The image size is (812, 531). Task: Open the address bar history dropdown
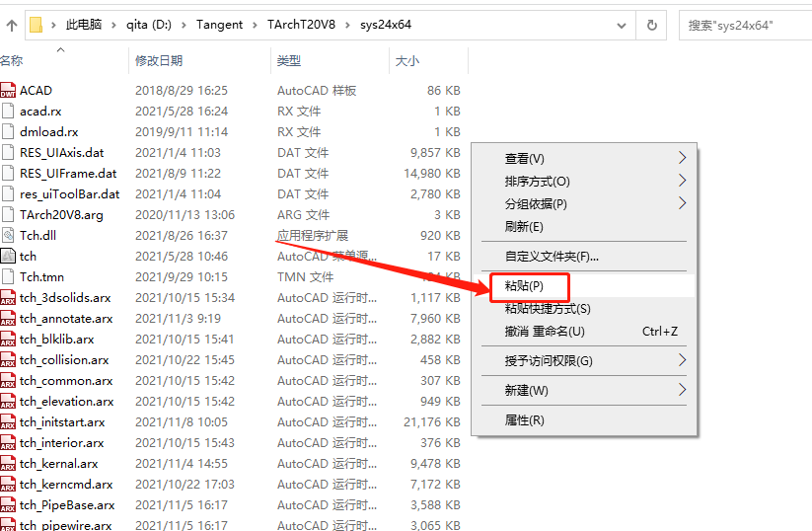621,25
